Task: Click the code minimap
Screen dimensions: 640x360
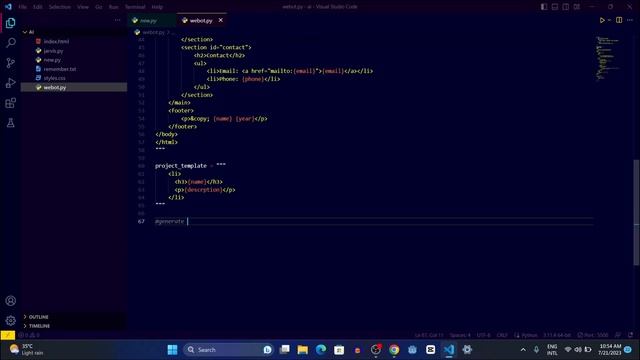Action: [608, 58]
